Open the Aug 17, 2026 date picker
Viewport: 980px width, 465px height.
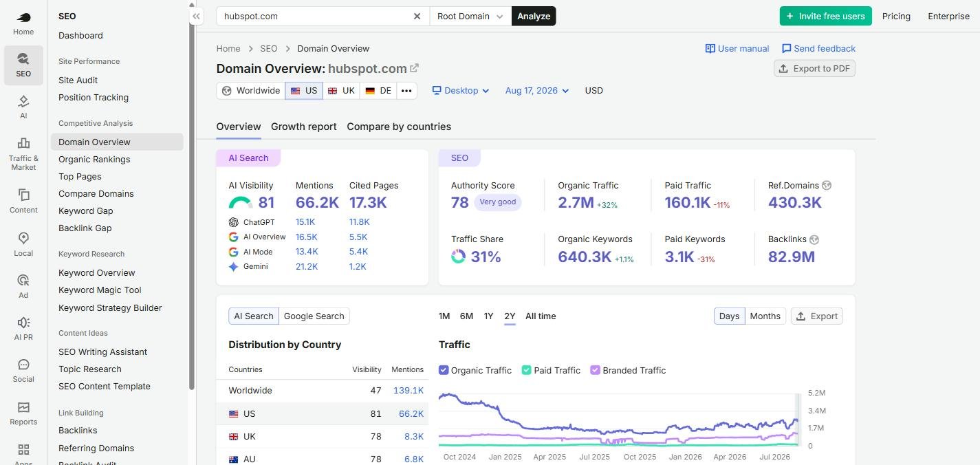pyautogui.click(x=537, y=91)
